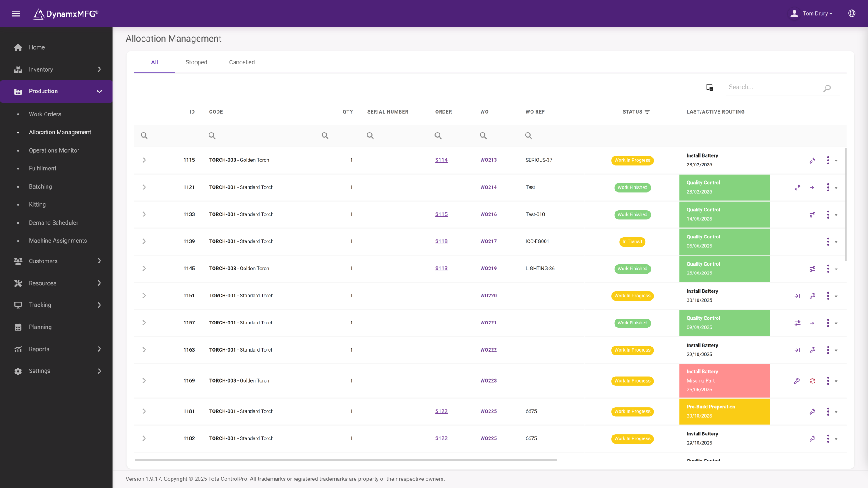The height and width of the screenshot is (488, 868).
Task: Expand row details for allocation 1121
Action: pos(144,187)
